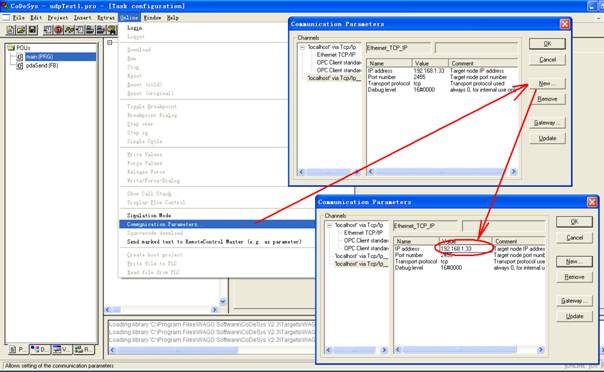Click Gateway button in lower dialog
The height and width of the screenshot is (372, 604).
pyautogui.click(x=574, y=300)
